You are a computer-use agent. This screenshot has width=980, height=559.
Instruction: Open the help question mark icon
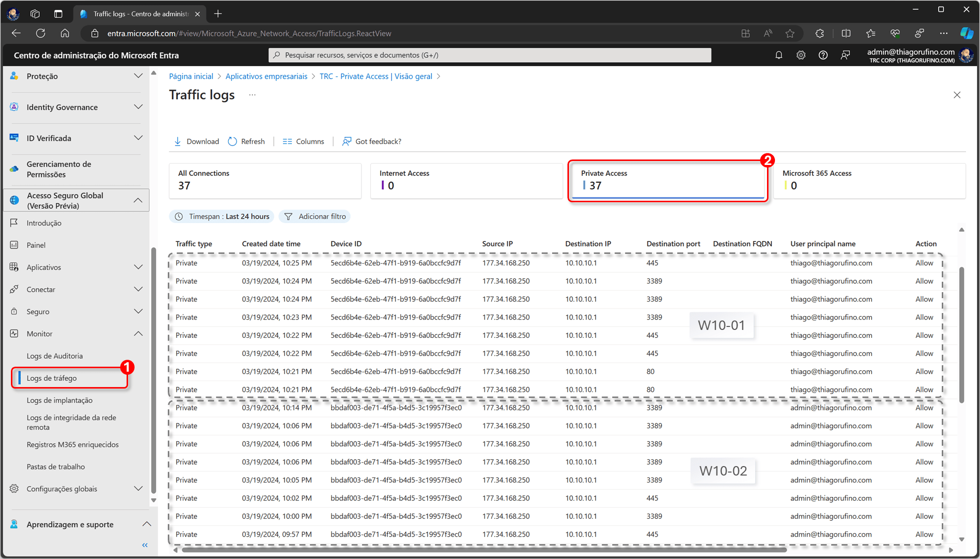point(823,55)
